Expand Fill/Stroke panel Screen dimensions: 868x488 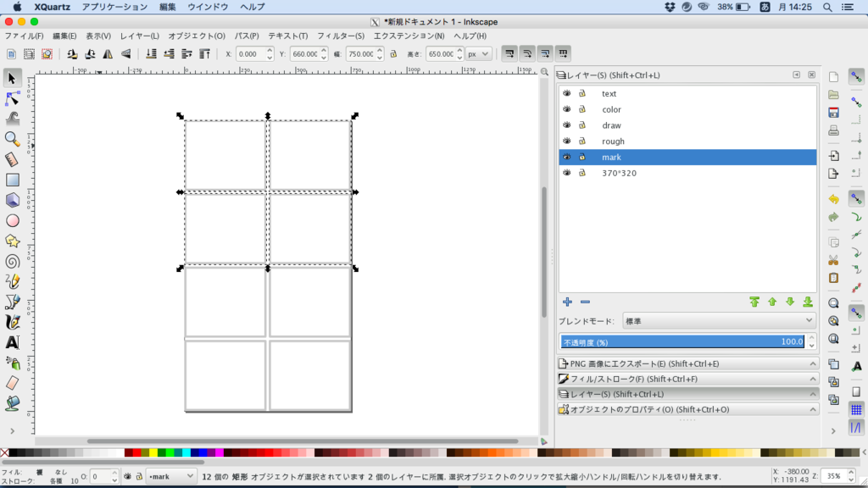tap(687, 379)
